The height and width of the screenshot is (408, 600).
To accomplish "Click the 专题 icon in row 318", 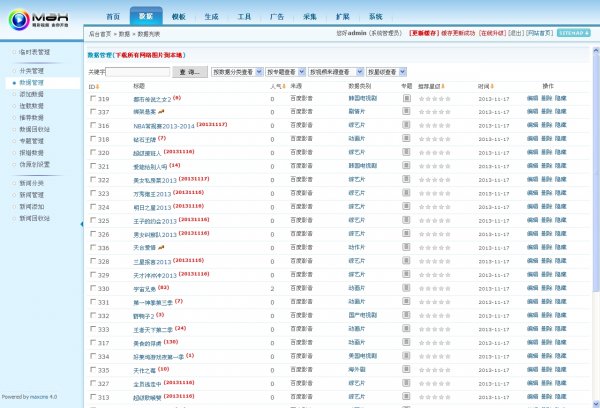I will tap(406, 139).
